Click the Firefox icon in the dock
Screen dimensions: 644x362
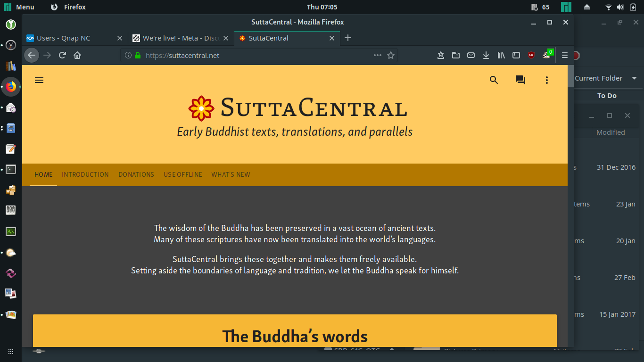click(11, 87)
